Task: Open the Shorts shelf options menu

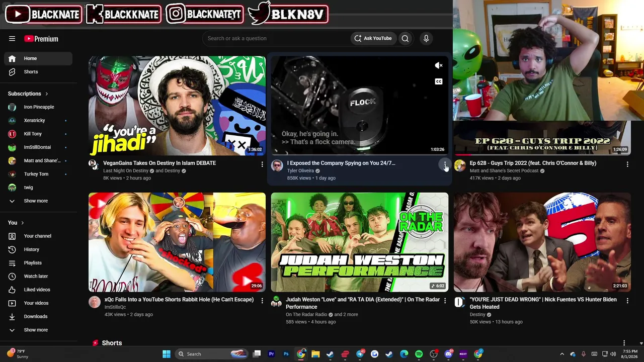Action: (624, 343)
